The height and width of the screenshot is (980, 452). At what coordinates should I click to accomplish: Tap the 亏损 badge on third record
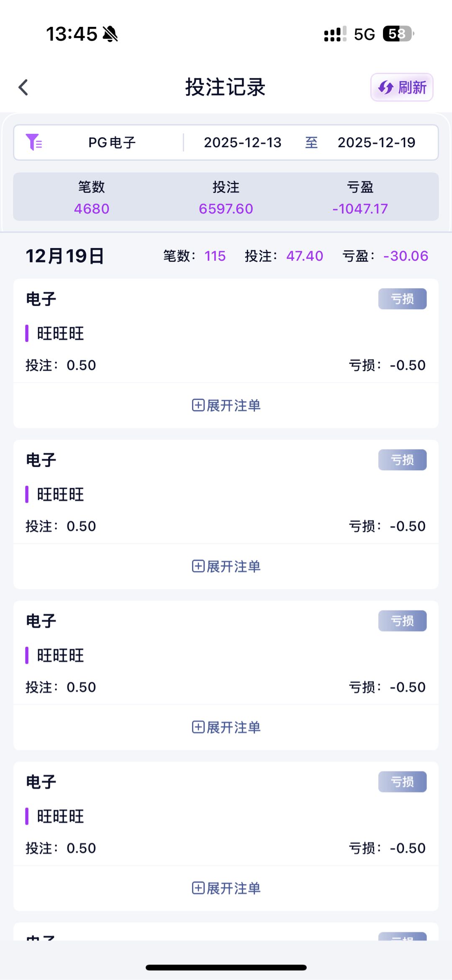click(x=402, y=621)
